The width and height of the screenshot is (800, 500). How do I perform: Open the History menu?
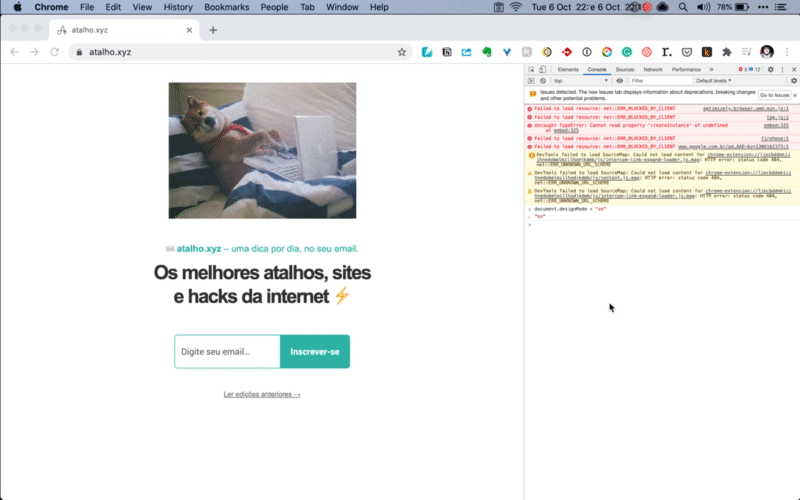pyautogui.click(x=178, y=7)
